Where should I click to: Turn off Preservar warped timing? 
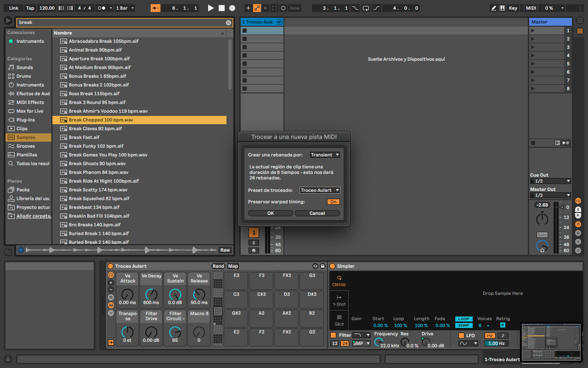pos(334,201)
